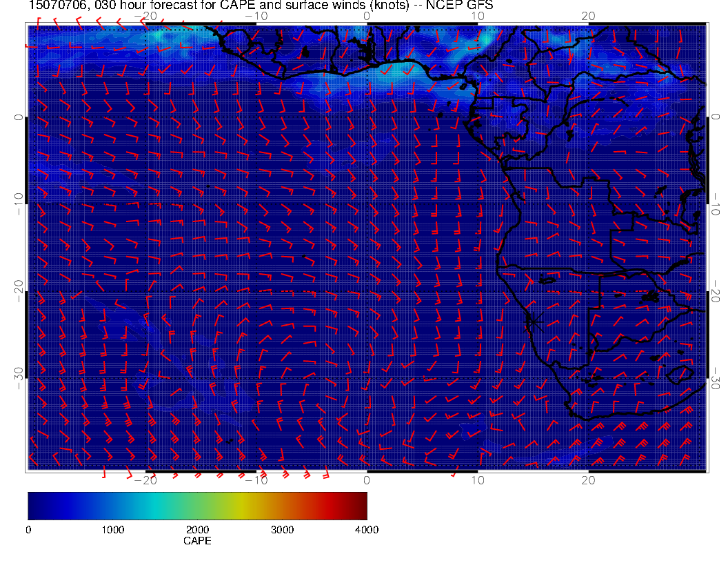
Task: Click the colorbar tick label 4000
Action: pos(367,530)
